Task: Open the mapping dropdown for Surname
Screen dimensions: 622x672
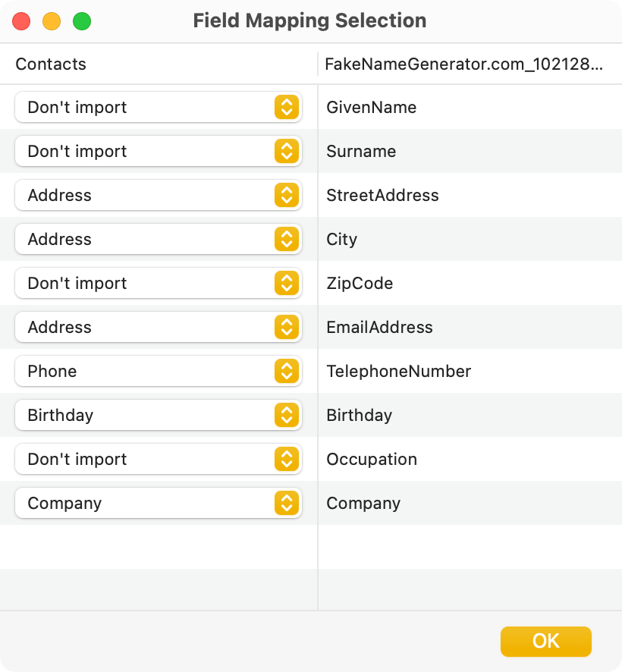Action: pos(158,152)
